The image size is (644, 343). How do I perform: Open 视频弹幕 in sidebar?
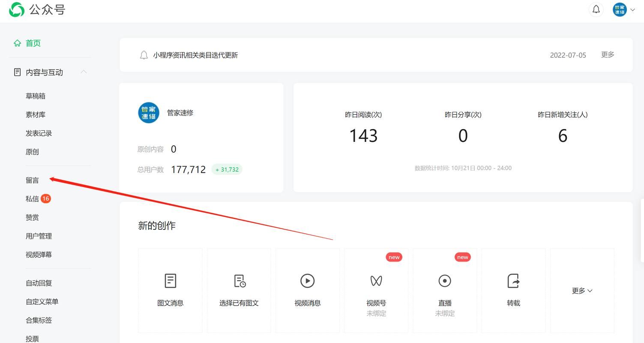point(39,255)
